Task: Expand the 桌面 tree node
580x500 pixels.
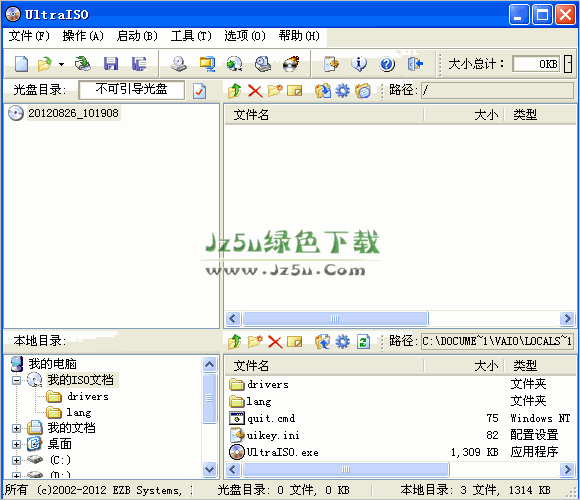Action: [x=16, y=444]
